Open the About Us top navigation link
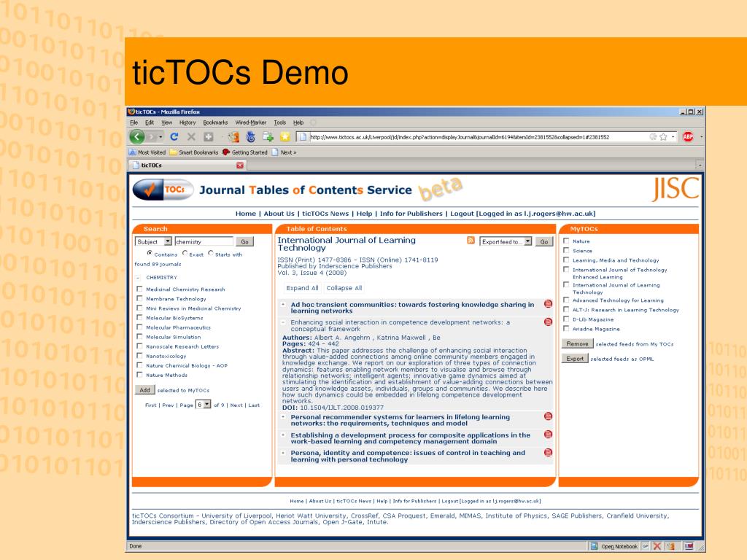Screen dimensions: 747x560 [279, 214]
